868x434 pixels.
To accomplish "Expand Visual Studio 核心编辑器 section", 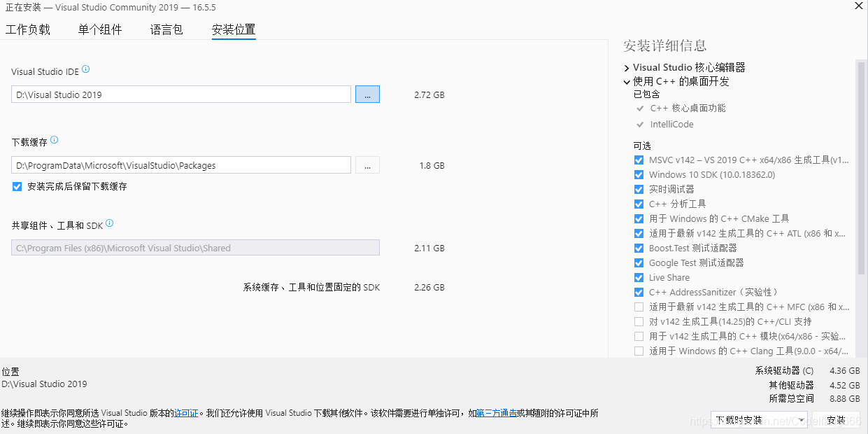I will 627,68.
